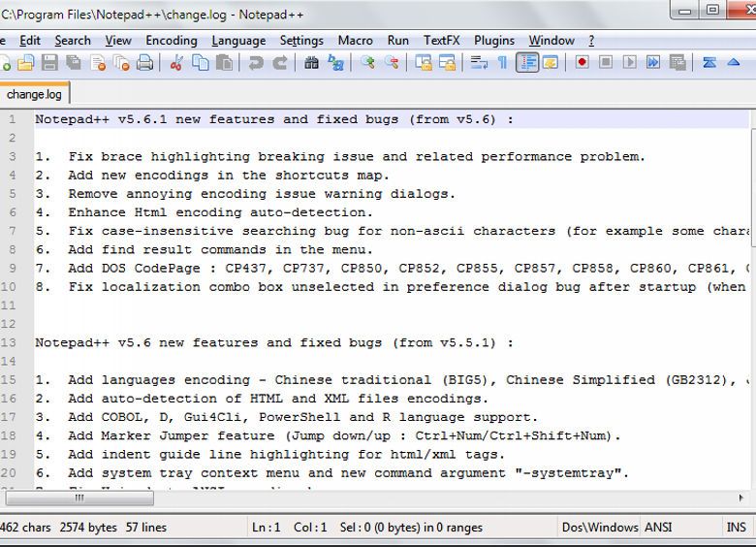Toggle synchronize vertical scrolling button

click(x=424, y=63)
